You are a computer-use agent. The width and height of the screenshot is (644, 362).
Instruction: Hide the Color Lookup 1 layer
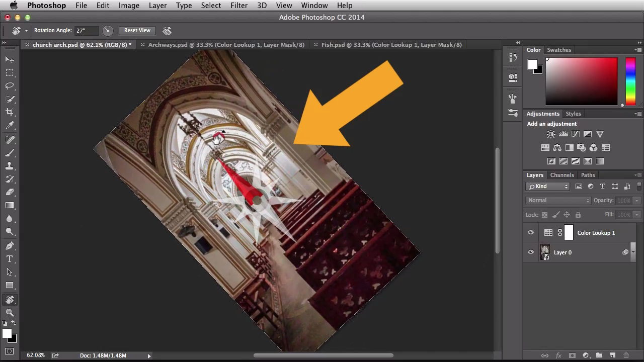(530, 233)
